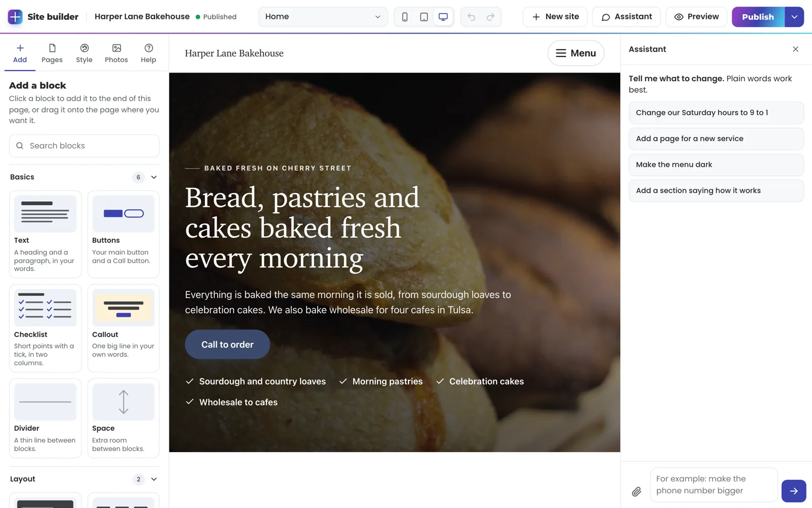Choose 'Make the menu dark' suggestion
This screenshot has width=812, height=508.
[x=716, y=165]
